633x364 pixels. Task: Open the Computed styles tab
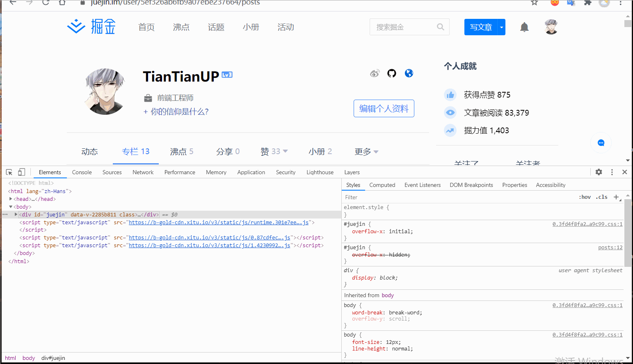coord(382,185)
